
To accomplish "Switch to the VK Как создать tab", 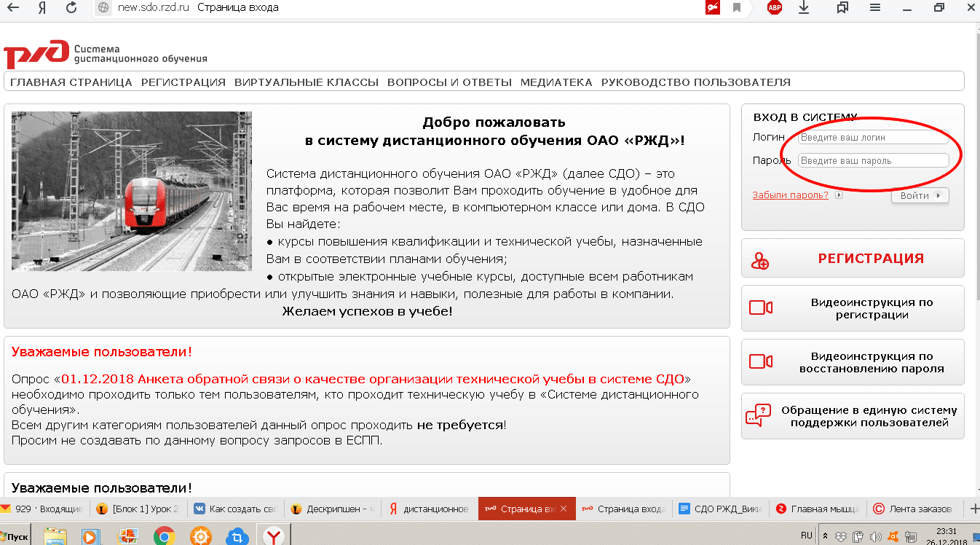I will pyautogui.click(x=235, y=509).
